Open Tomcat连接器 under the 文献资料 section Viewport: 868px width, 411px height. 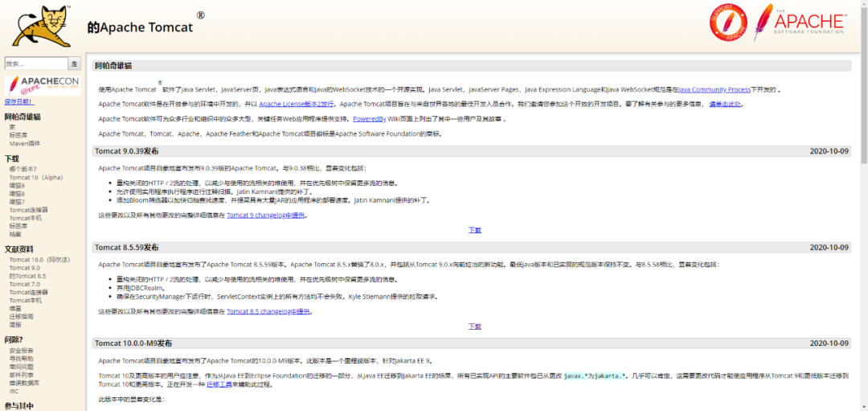coord(28,292)
